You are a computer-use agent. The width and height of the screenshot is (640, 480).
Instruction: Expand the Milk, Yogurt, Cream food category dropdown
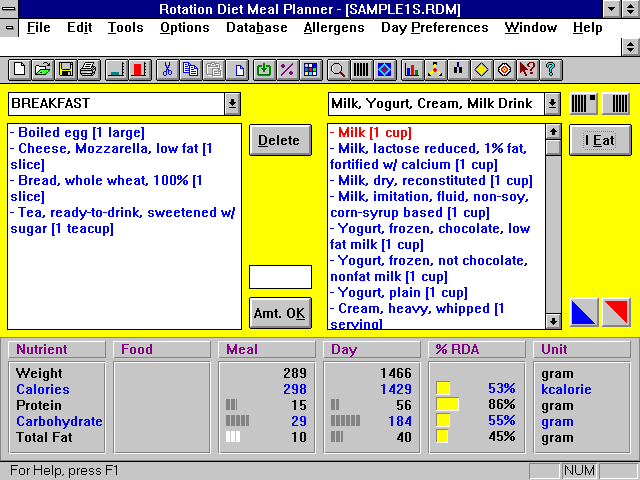[552, 103]
